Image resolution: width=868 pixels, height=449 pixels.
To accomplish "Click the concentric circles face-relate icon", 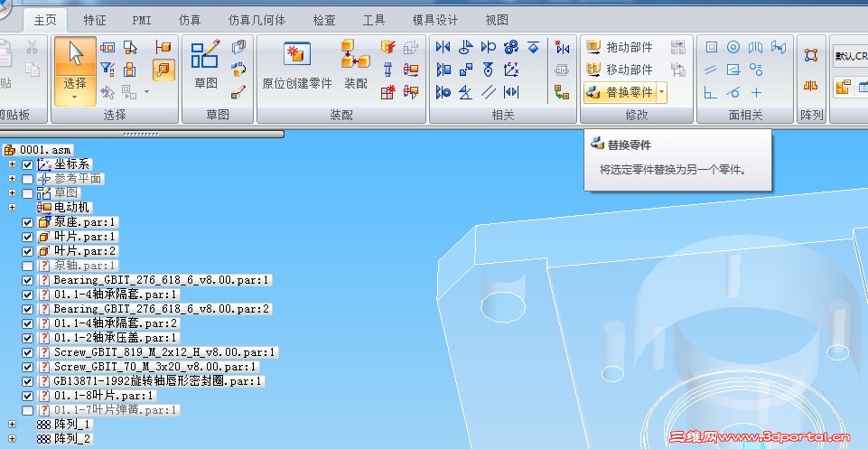I will click(x=733, y=47).
